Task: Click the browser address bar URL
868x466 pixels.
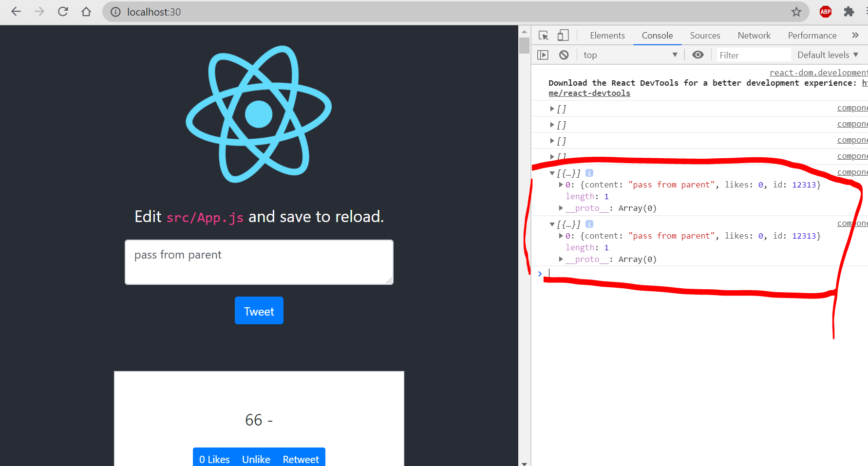Action: click(154, 12)
